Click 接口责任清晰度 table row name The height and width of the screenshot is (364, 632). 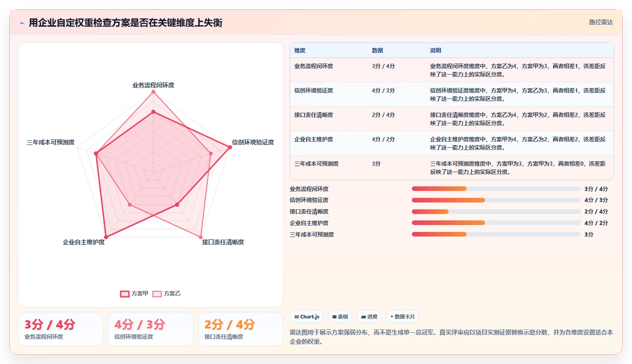click(x=314, y=115)
